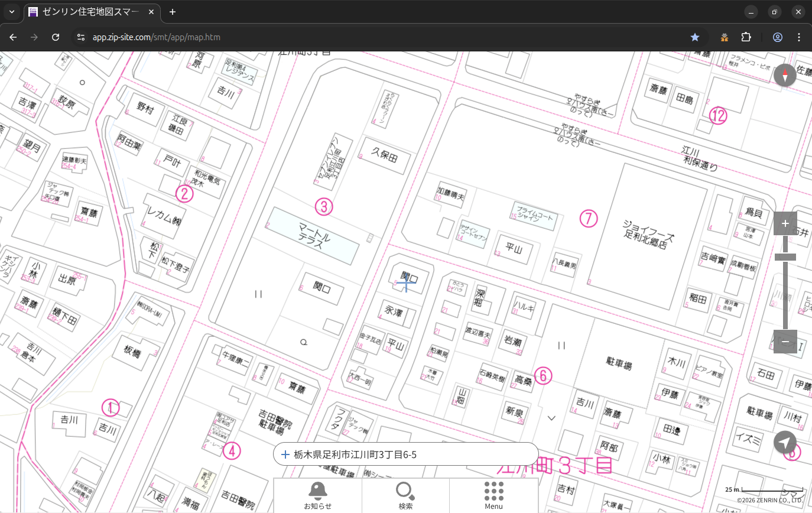Reload the current page
Viewport: 812px width, 513px height.
click(x=56, y=37)
